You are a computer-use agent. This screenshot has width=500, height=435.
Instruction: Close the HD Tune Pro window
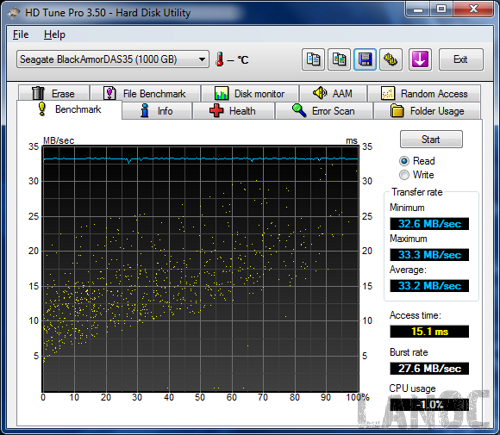[x=473, y=9]
